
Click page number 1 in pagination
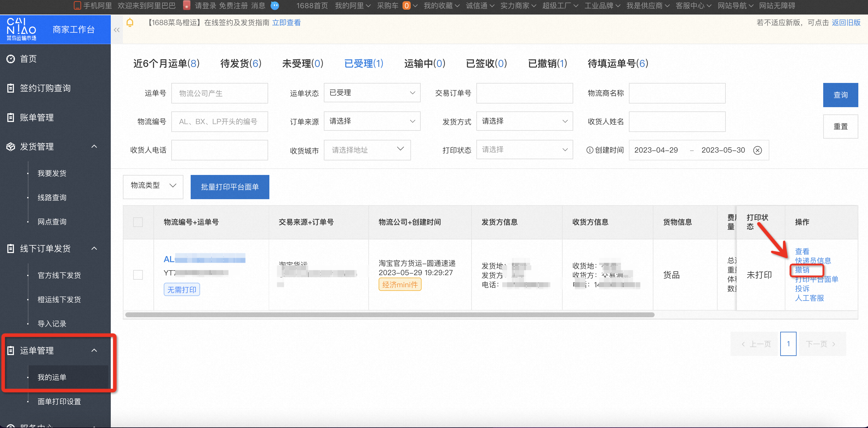tap(788, 344)
